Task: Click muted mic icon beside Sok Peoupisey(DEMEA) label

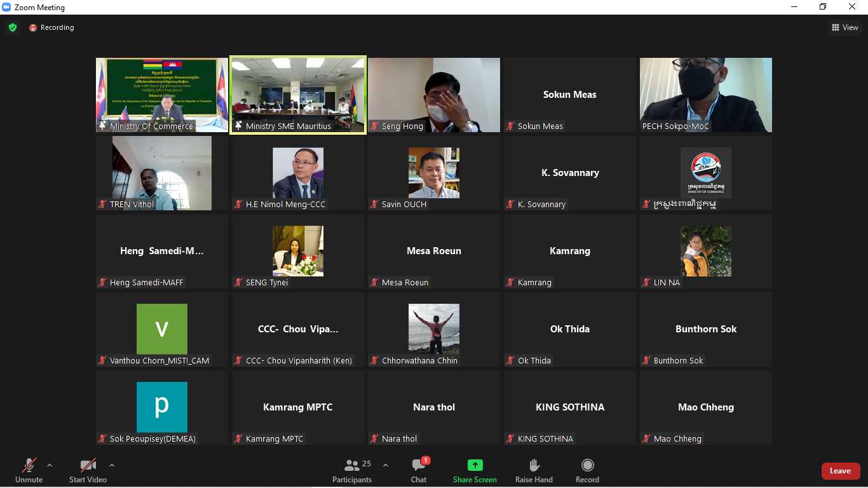Action: pos(102,439)
